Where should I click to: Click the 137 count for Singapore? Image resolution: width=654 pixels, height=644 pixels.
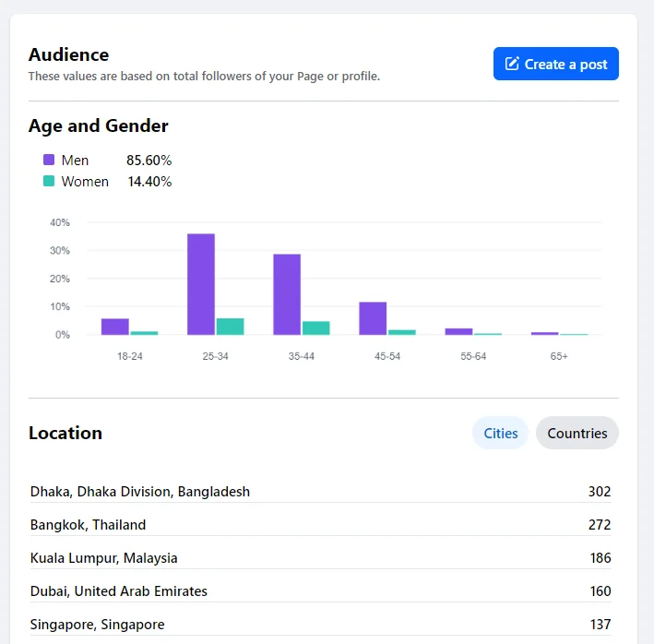(x=600, y=625)
